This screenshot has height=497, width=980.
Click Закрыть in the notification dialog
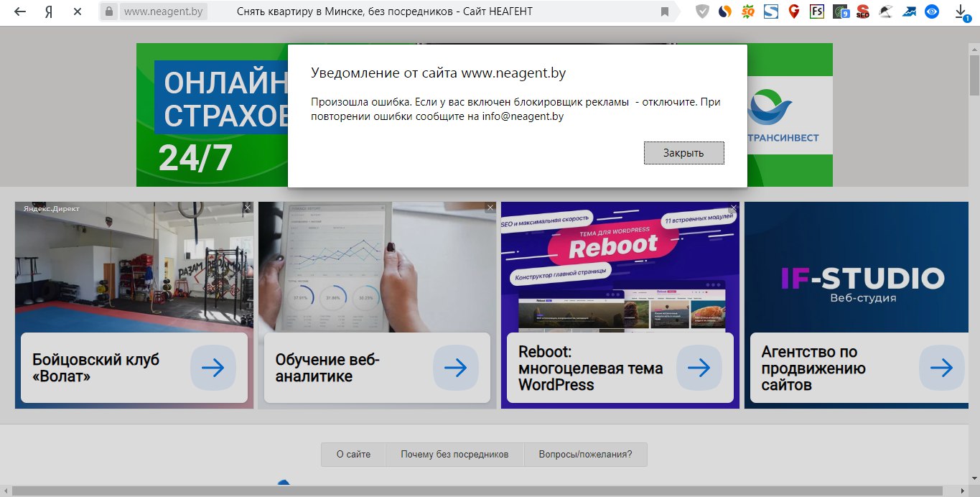click(683, 153)
